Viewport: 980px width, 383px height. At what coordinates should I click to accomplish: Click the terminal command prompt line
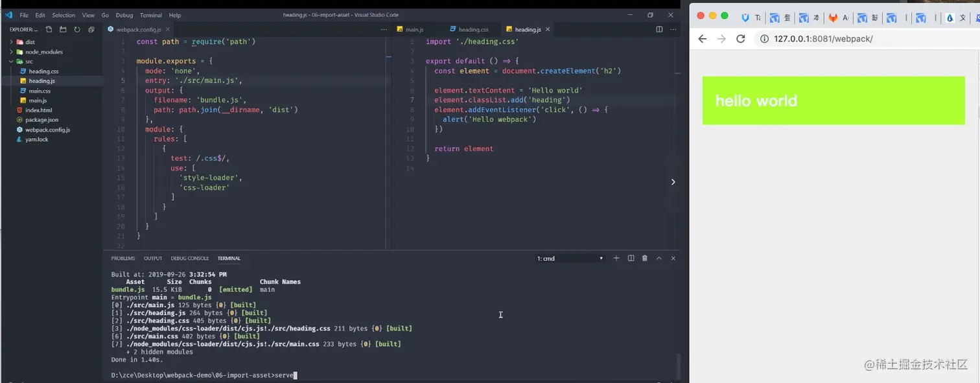[x=204, y=375]
